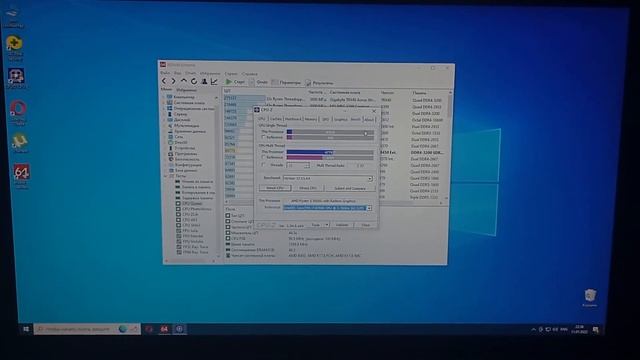Open the AIDA64 desktop shortcut
Image resolution: width=640 pixels, height=360 pixels.
[21, 175]
